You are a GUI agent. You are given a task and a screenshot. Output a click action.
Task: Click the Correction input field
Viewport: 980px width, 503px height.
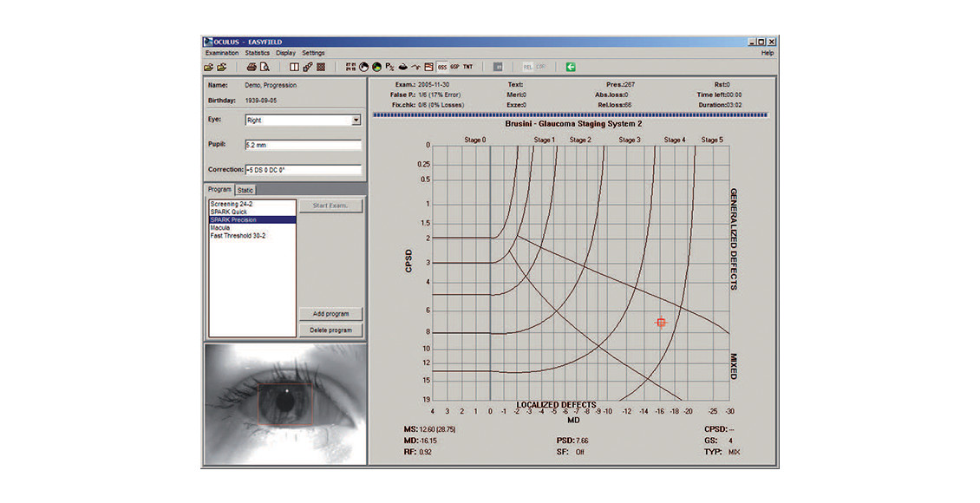coord(304,170)
